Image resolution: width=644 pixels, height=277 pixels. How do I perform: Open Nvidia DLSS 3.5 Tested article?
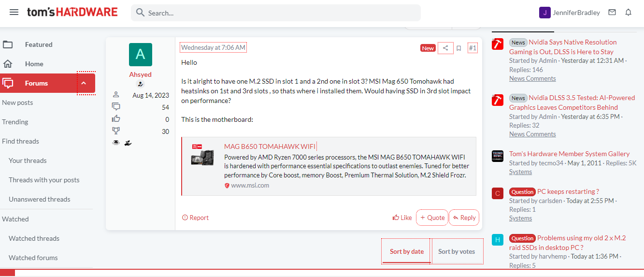(572, 102)
